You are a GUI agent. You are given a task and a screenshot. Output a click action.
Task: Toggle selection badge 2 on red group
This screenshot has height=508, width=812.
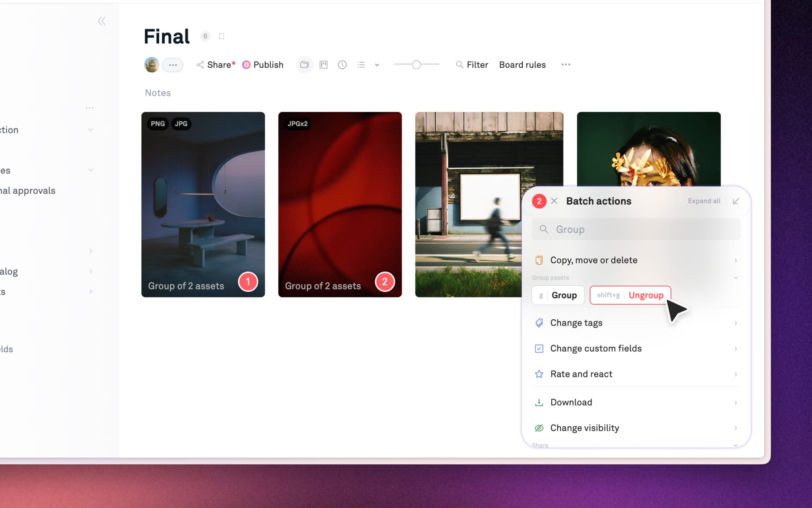coord(384,282)
